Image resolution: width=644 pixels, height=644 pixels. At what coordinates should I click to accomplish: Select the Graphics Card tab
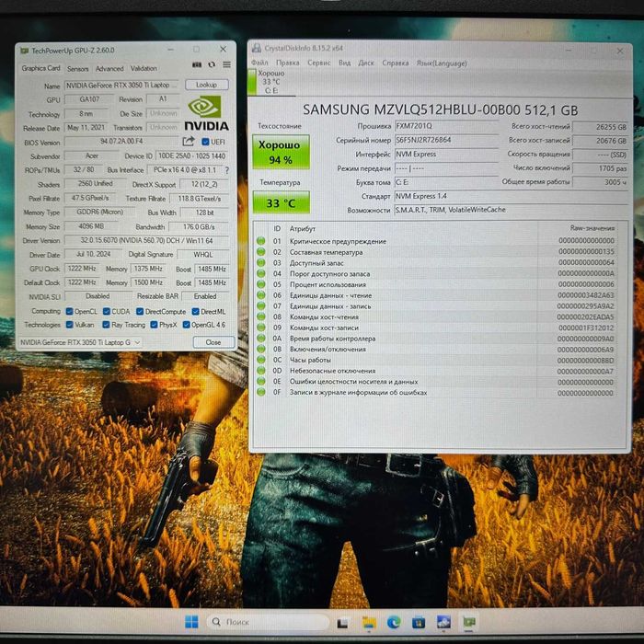(40, 68)
